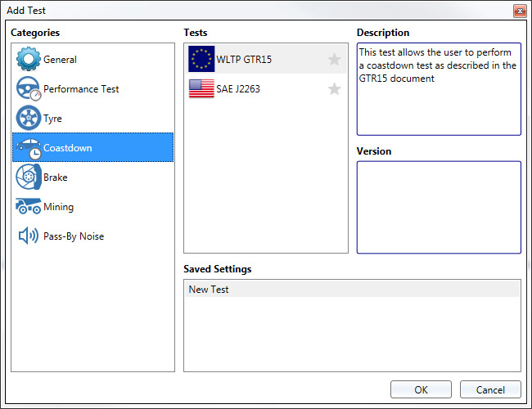532x409 pixels.
Task: Toggle favorite star for WLTP GTR15
Action: [334, 60]
